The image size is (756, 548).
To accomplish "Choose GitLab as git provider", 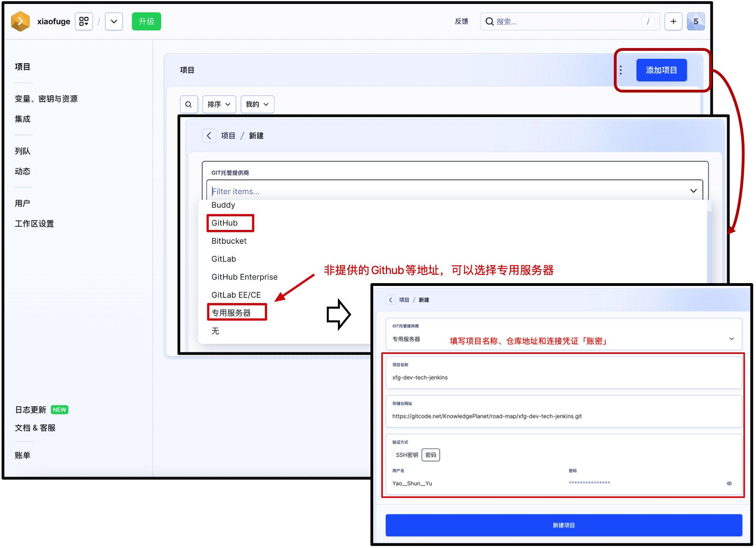I will pyautogui.click(x=224, y=259).
